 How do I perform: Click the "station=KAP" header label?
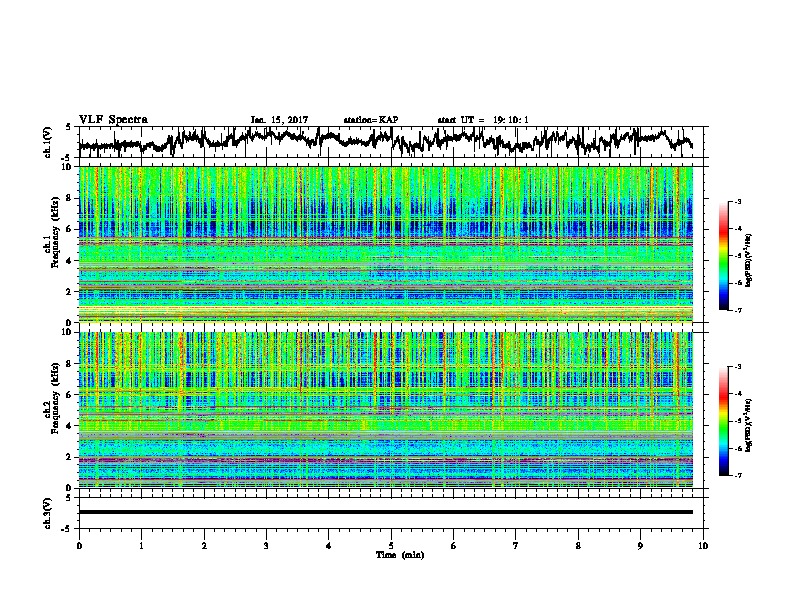370,120
